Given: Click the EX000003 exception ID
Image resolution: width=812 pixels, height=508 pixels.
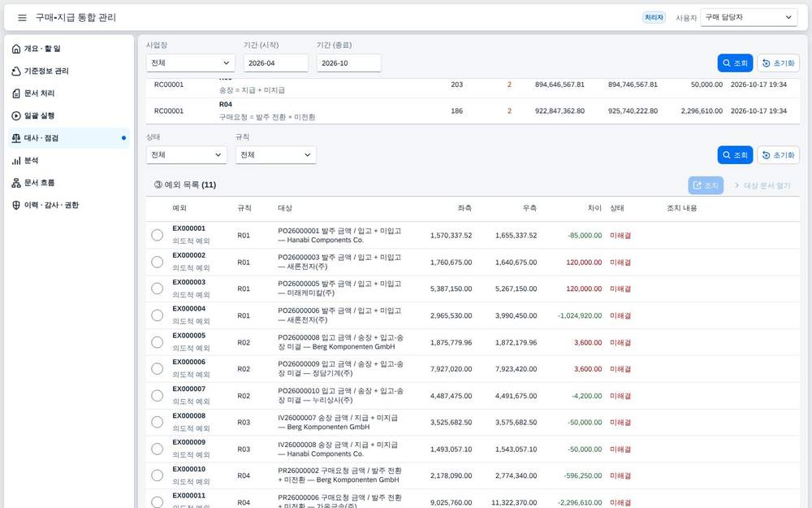Looking at the screenshot, I should [x=189, y=282].
